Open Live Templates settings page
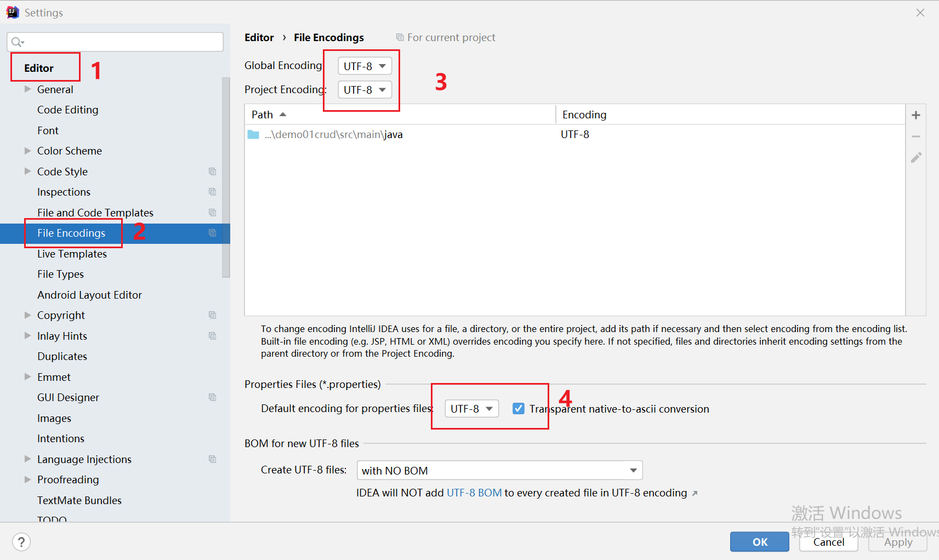The height and width of the screenshot is (560, 939). pyautogui.click(x=72, y=254)
